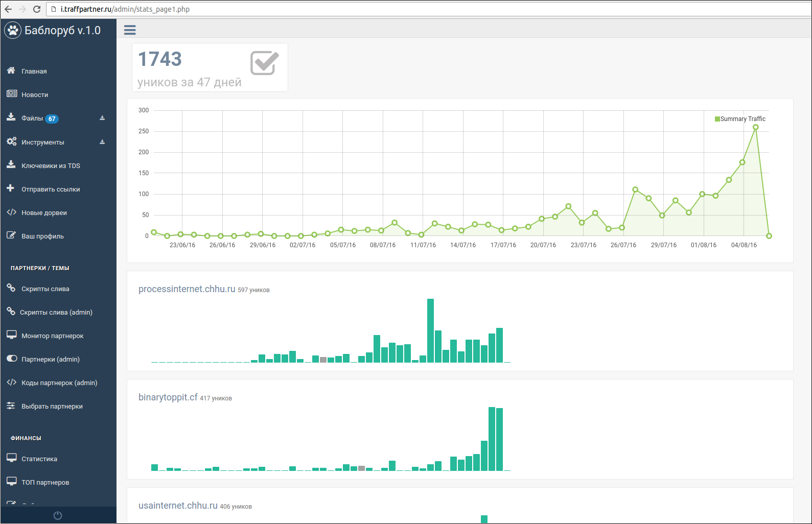Click the checkmark icon in 1743 card
Viewport: 812px width, 524px height.
tap(265, 63)
